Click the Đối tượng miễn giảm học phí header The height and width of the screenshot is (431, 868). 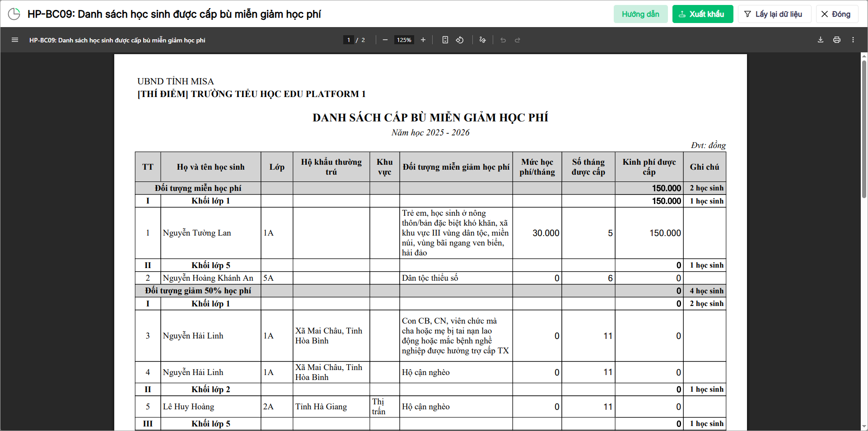click(456, 167)
